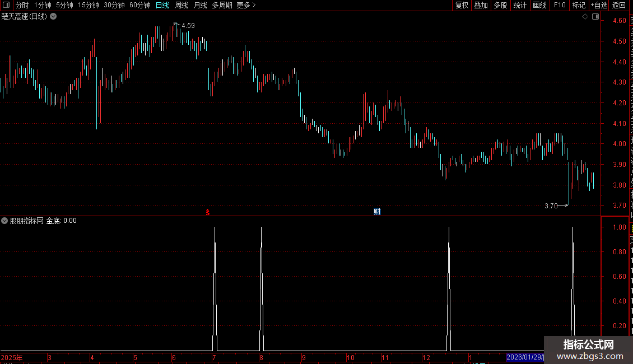Click the F10 company info button
The height and width of the screenshot is (364, 633).
pos(560,5)
